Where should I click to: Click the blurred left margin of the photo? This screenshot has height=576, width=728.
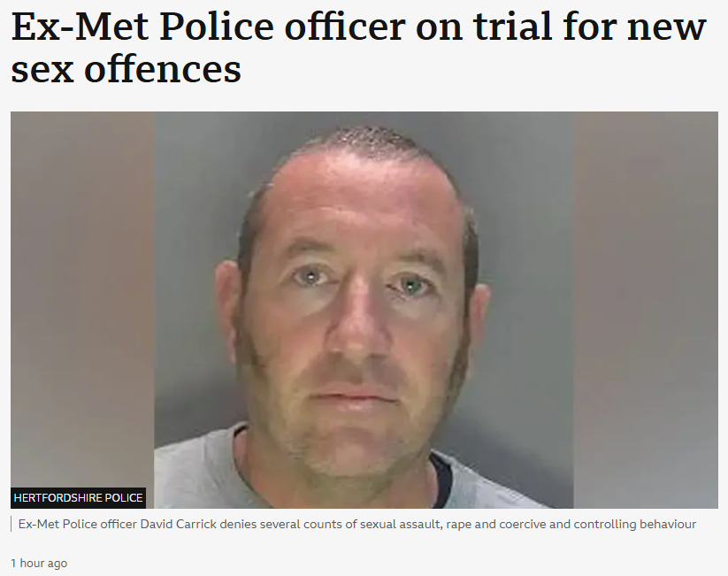pos(82,297)
